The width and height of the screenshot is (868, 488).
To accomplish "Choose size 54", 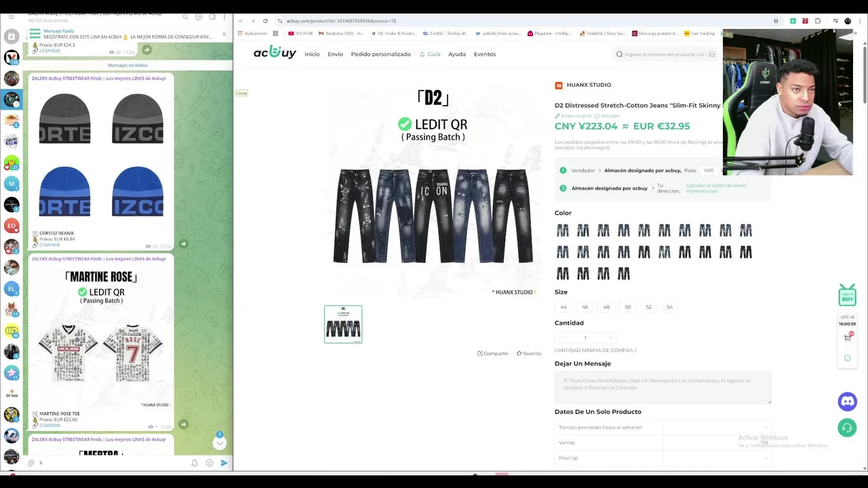I will click(669, 307).
